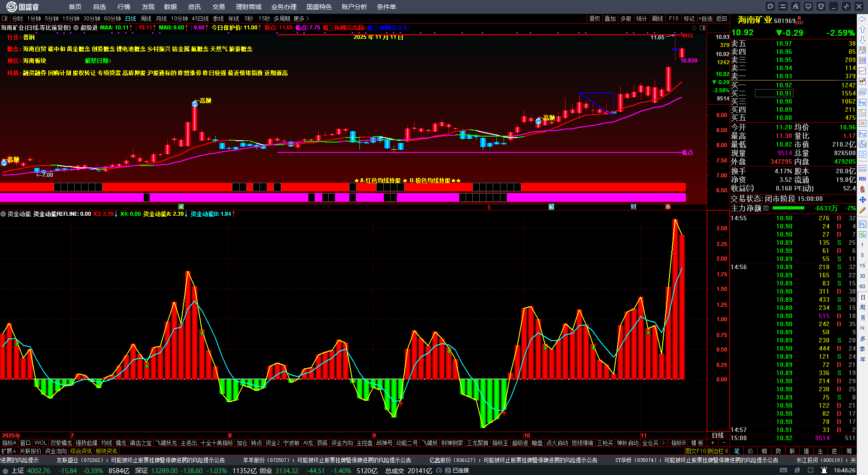
Task: Open the fx formula manager icon
Action: 795,6
